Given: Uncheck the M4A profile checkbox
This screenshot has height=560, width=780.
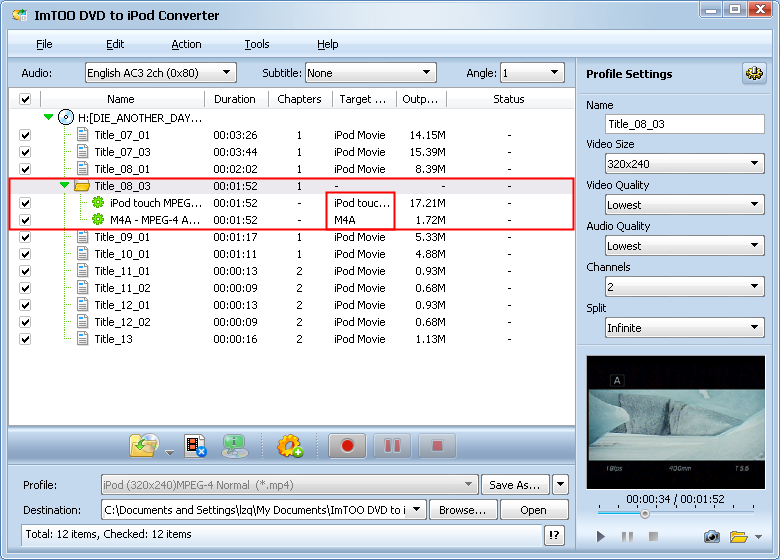Looking at the screenshot, I should (25, 220).
